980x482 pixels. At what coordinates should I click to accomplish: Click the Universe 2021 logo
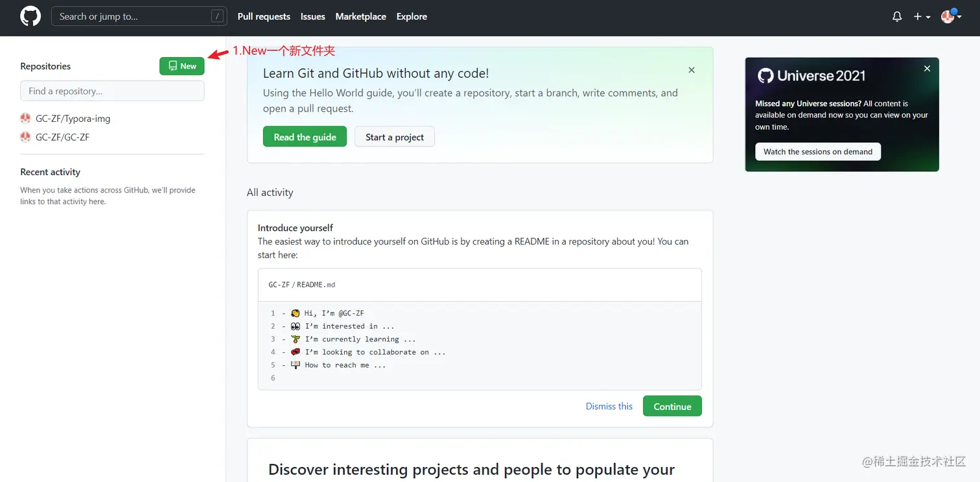coord(811,76)
